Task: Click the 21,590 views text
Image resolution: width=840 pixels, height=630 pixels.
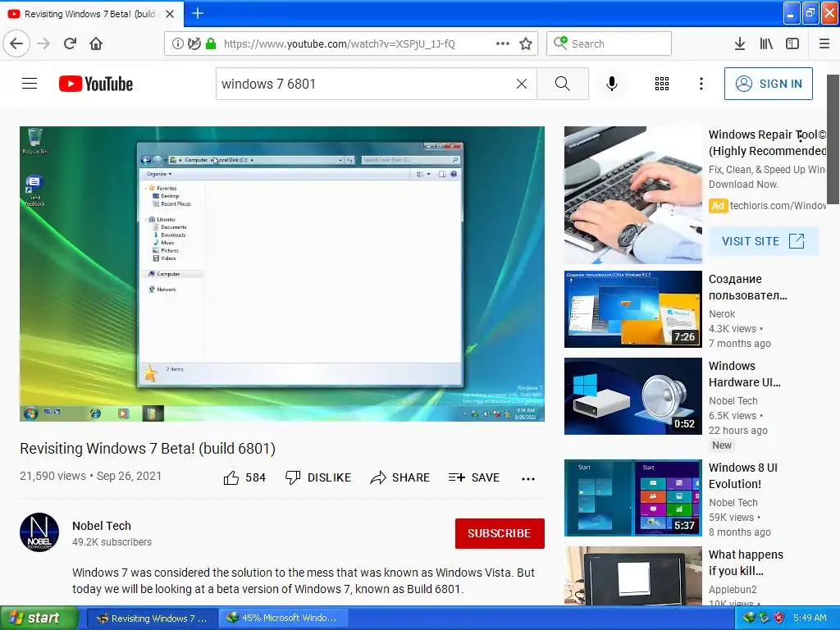Action: pos(52,476)
